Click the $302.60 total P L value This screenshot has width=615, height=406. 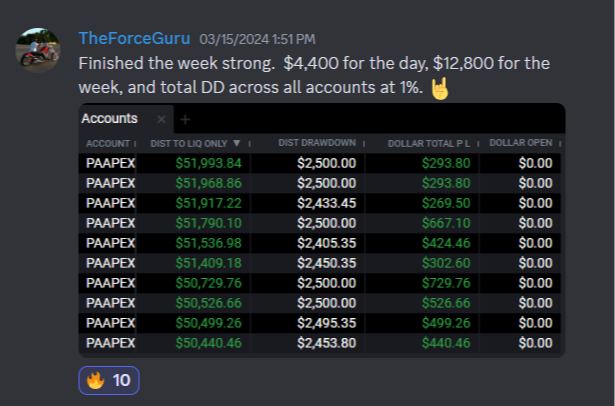pyautogui.click(x=446, y=263)
